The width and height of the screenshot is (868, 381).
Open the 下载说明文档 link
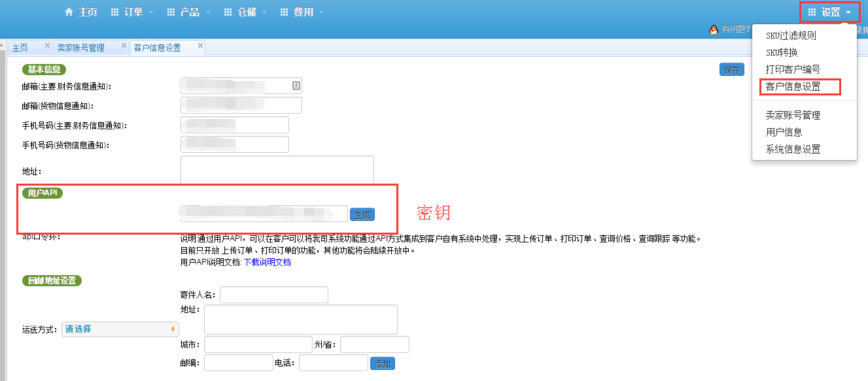267,263
